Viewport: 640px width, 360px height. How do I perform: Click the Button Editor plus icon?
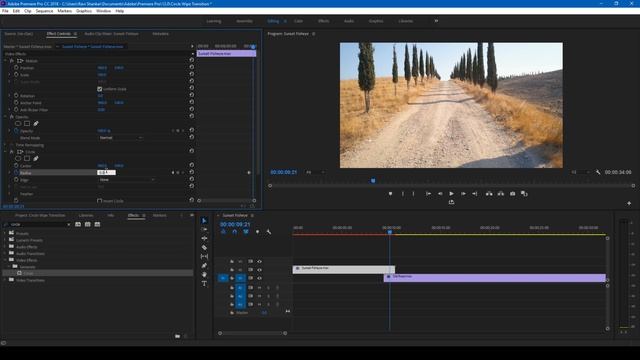click(629, 203)
